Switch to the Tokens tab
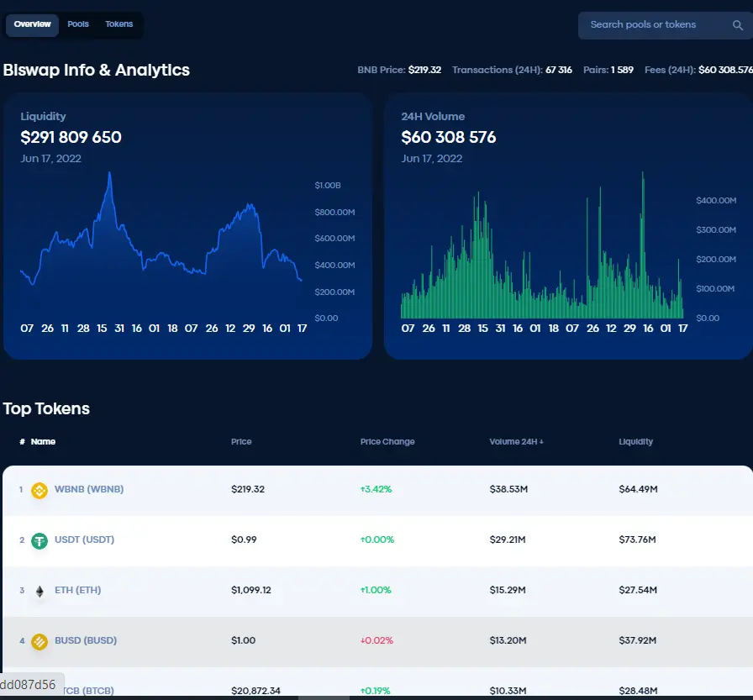 click(x=119, y=24)
